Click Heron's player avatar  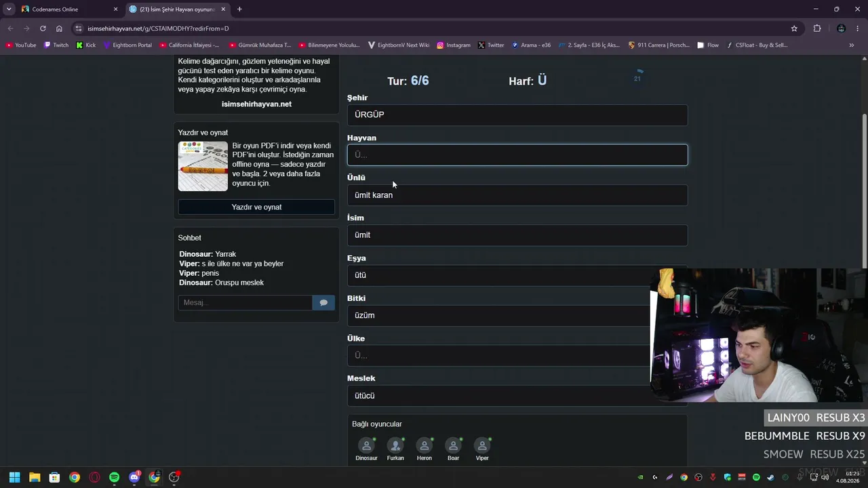pos(425,445)
